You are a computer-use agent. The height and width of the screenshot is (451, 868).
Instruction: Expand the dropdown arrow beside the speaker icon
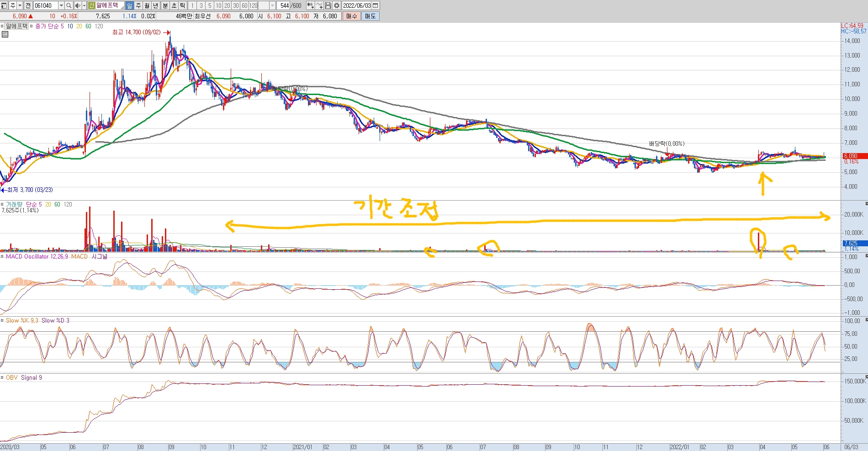(84, 5)
